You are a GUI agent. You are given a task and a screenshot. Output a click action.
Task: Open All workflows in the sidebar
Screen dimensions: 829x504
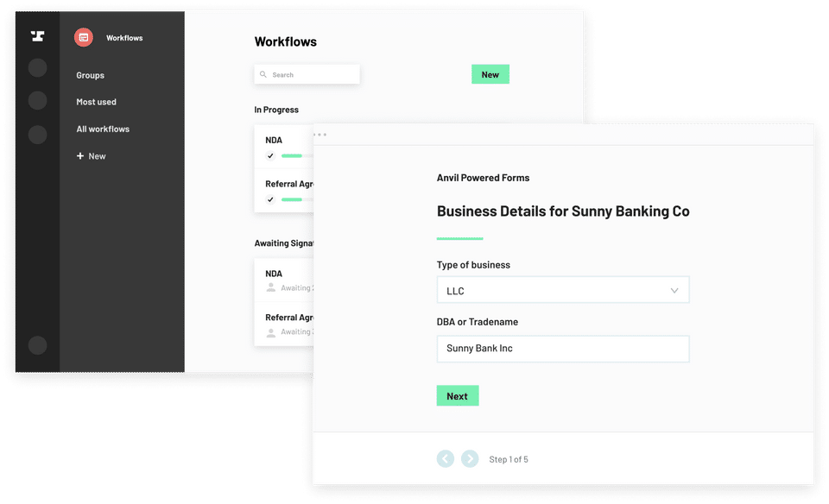point(103,129)
